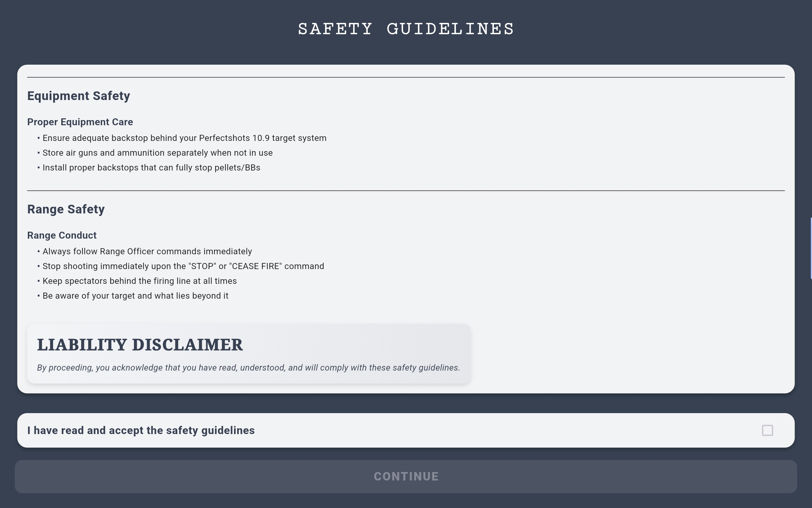This screenshot has width=812, height=508.
Task: Click the "I have read and accept" label
Action: (x=141, y=430)
